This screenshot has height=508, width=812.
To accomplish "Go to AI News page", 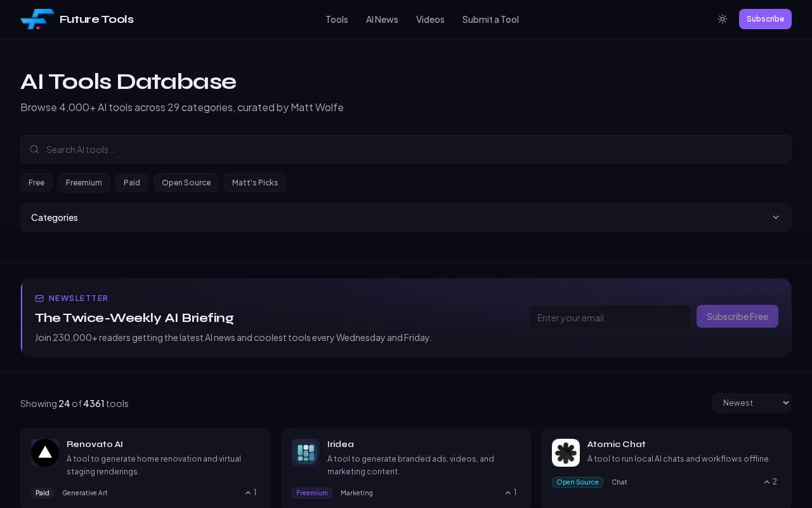I will [x=382, y=20].
